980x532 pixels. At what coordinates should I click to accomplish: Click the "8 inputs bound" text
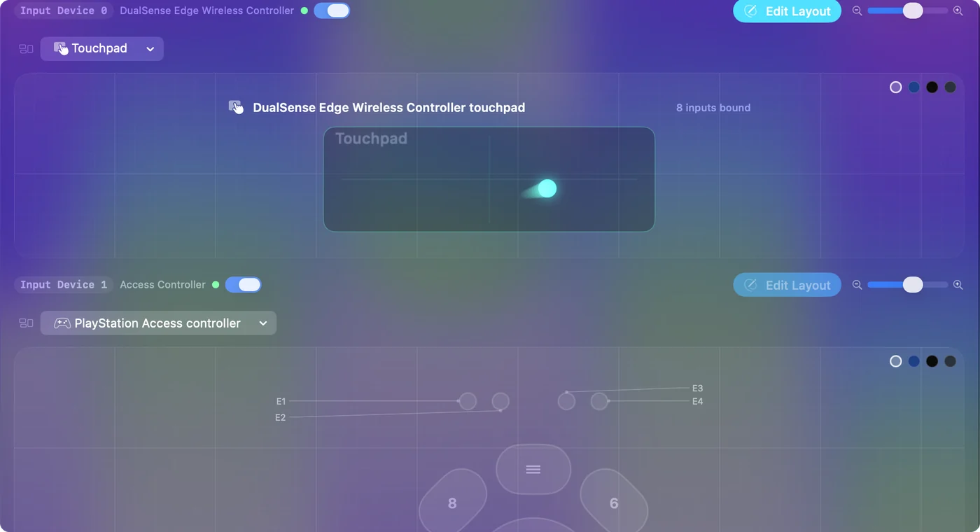713,108
